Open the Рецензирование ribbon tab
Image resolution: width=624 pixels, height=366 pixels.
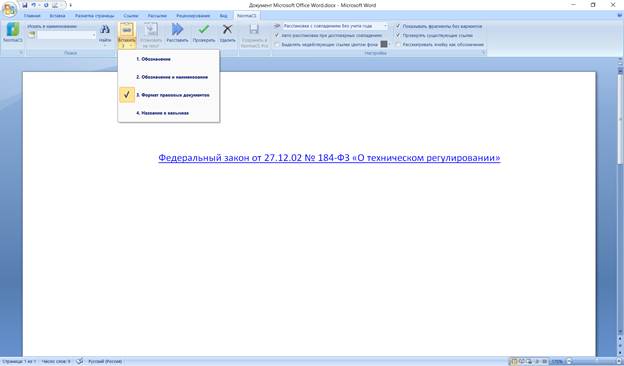click(193, 16)
